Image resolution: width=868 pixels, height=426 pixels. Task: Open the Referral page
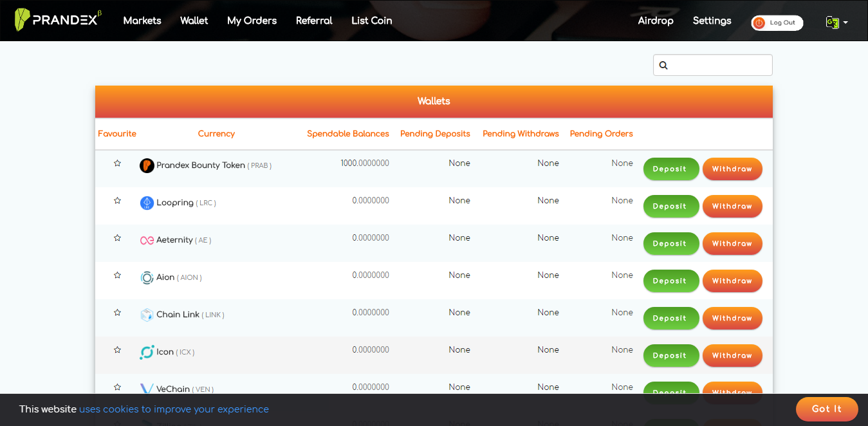314,21
